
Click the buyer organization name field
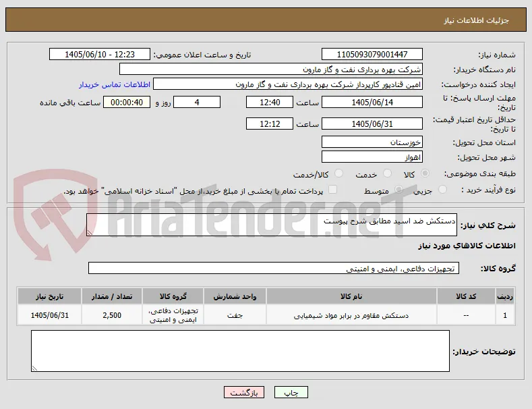coord(271,70)
